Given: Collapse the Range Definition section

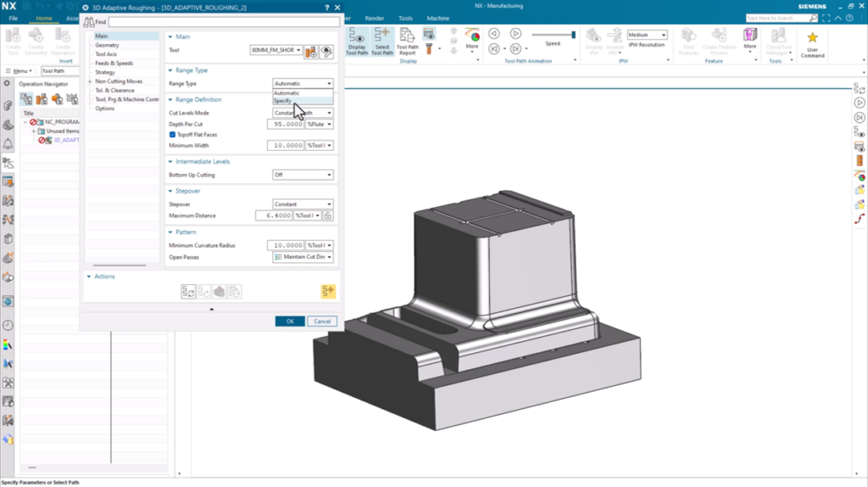Looking at the screenshot, I should (x=170, y=100).
